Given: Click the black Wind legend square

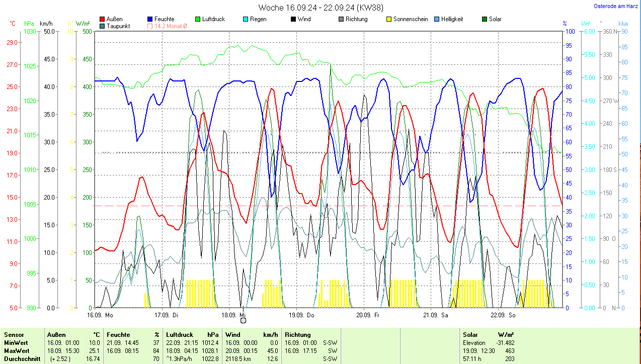Looking at the screenshot, I should tap(293, 19).
